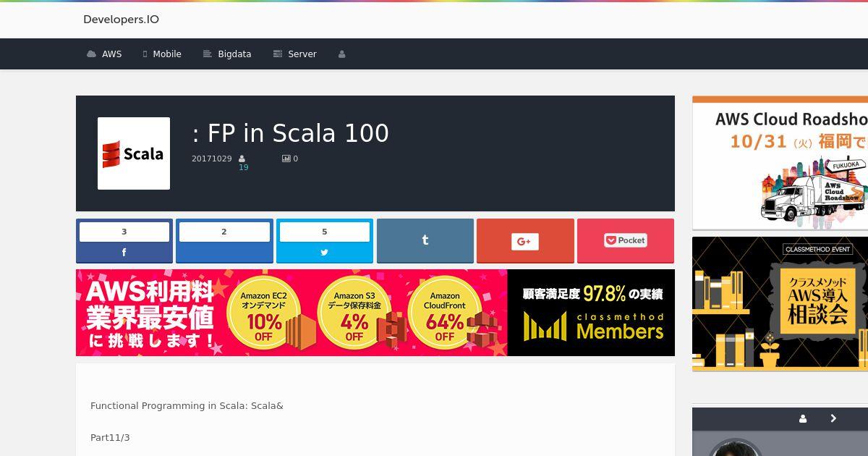Go to the Server navigation item
Image resolution: width=868 pixels, height=456 pixels.
click(x=294, y=54)
